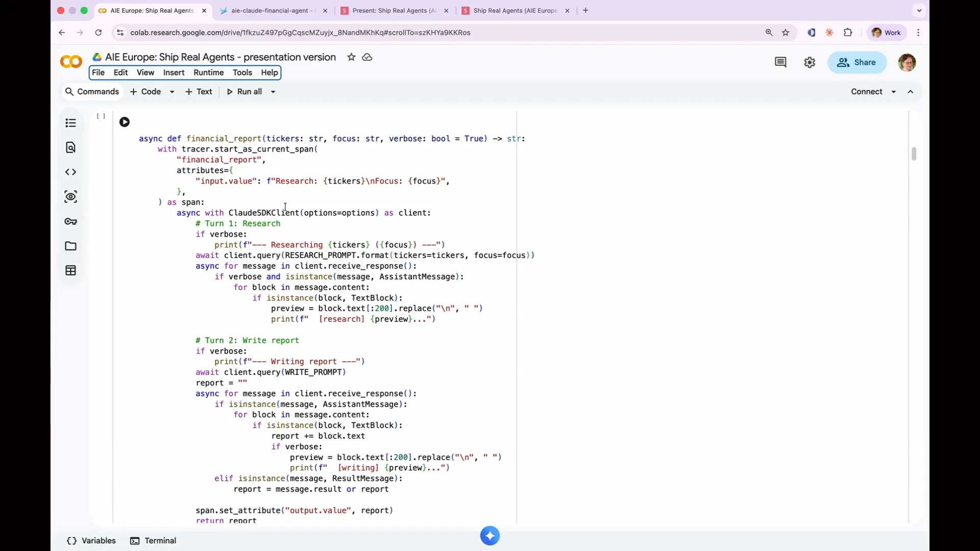The width and height of the screenshot is (980, 551).
Task: Open the tab search dropdown in Chrome
Action: tap(919, 10)
